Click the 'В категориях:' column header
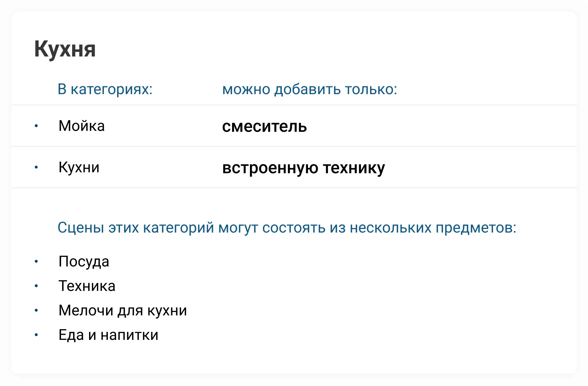Viewport: 588px width, 386px height. tap(105, 89)
